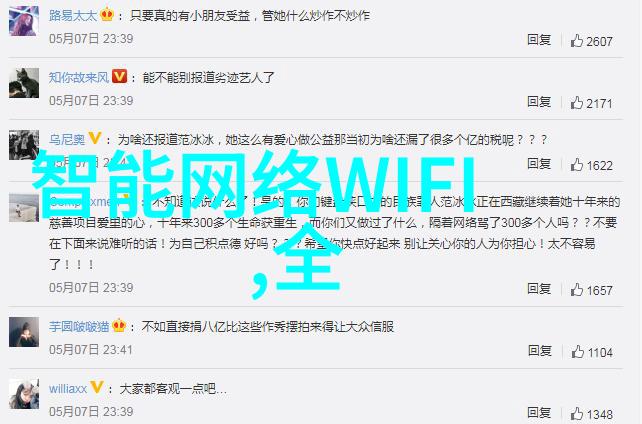Click yellow V badge next to williaxx

coord(96,387)
